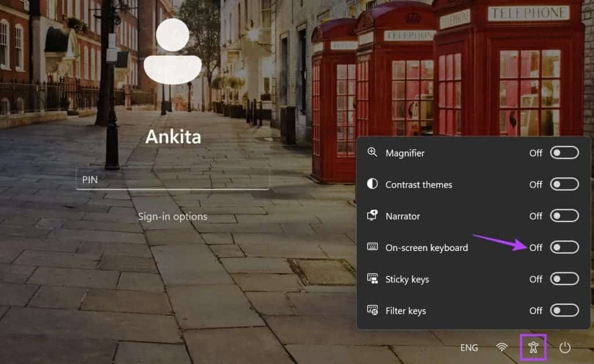Focus the PIN entry field
The height and width of the screenshot is (364, 594).
(x=172, y=180)
